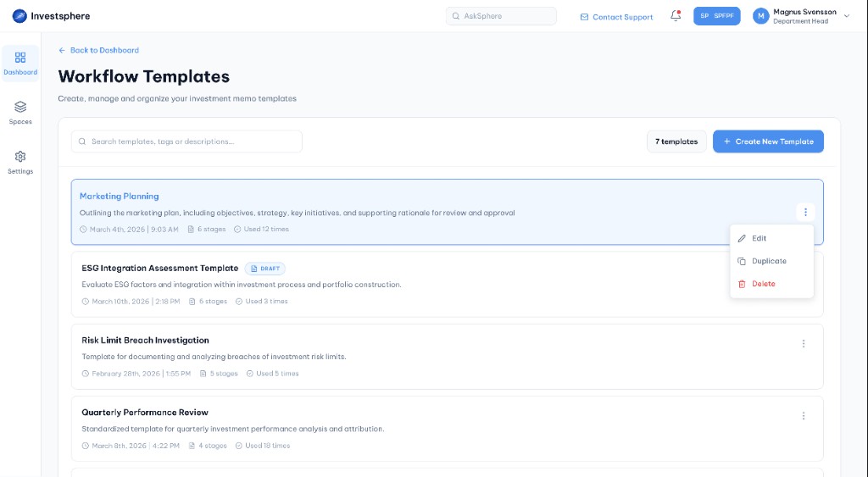Click clock icon on Risk Limit Breach card

86,374
